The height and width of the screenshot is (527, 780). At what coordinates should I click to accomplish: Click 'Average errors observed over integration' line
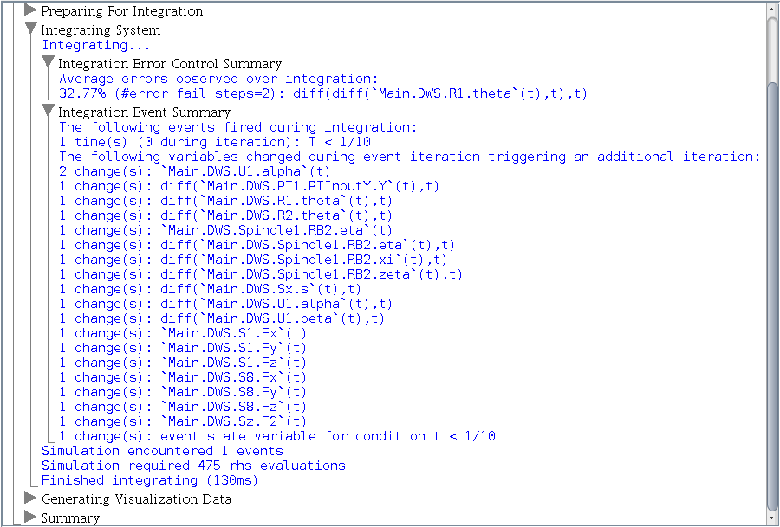218,79
